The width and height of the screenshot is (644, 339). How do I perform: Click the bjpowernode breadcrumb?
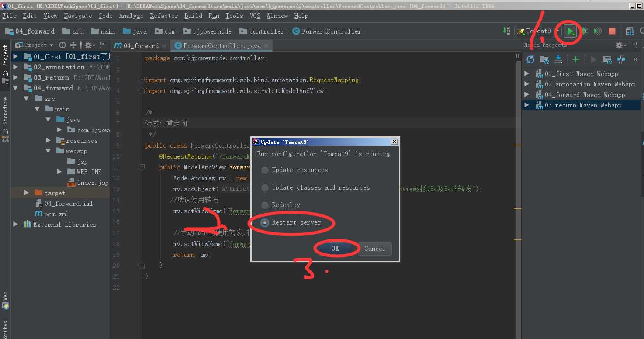coord(208,31)
